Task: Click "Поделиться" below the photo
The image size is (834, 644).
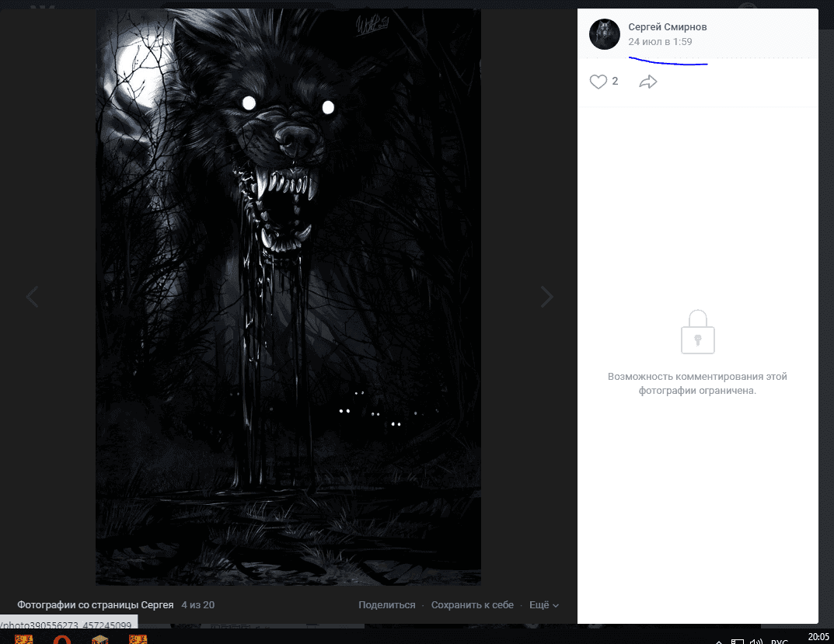Action: pos(386,605)
